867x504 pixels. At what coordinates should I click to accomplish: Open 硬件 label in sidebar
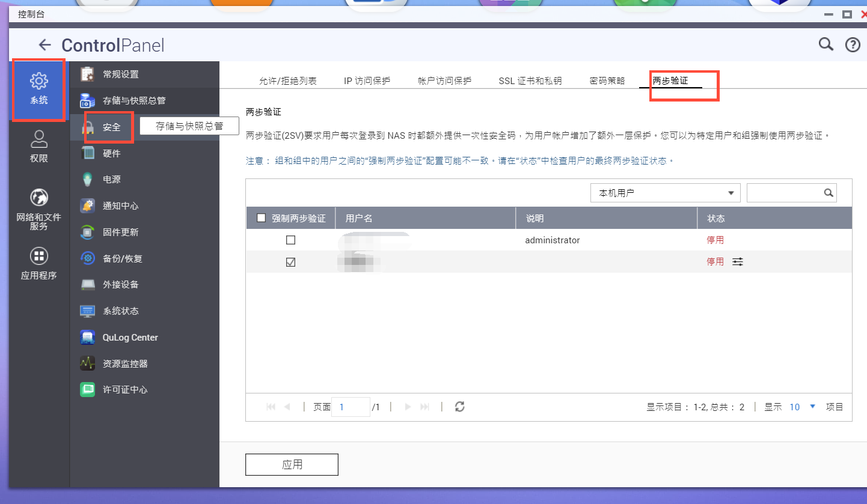(x=112, y=153)
